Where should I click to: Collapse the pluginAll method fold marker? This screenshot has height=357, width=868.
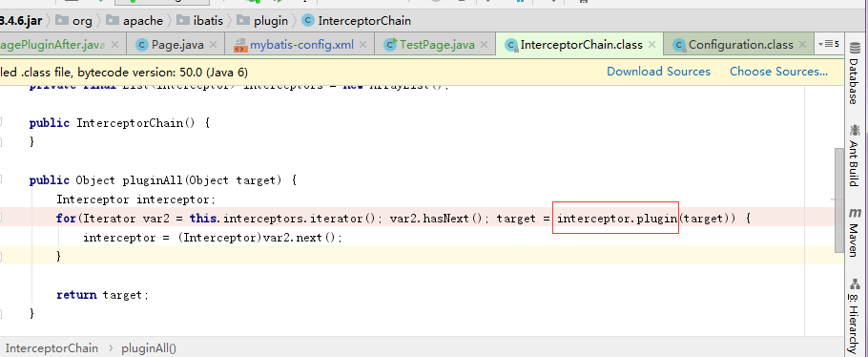pos(1,180)
